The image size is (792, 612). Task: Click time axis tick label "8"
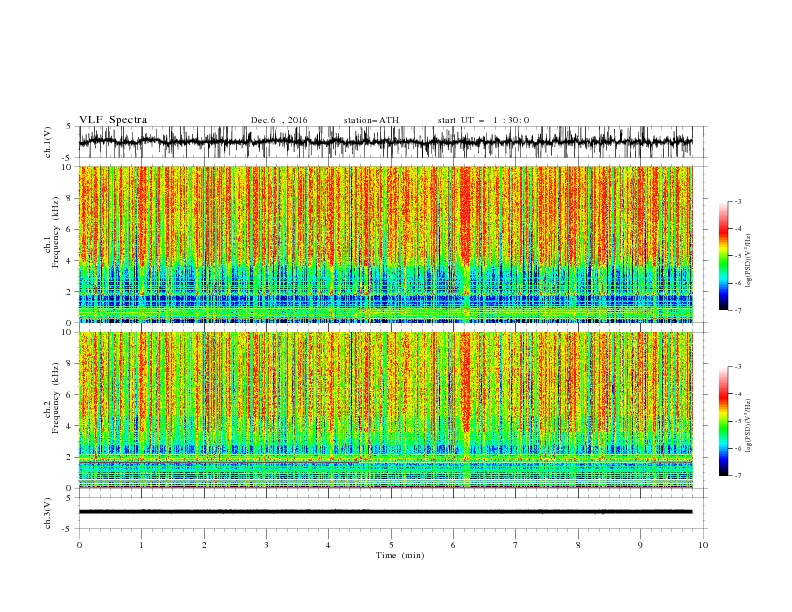point(578,545)
